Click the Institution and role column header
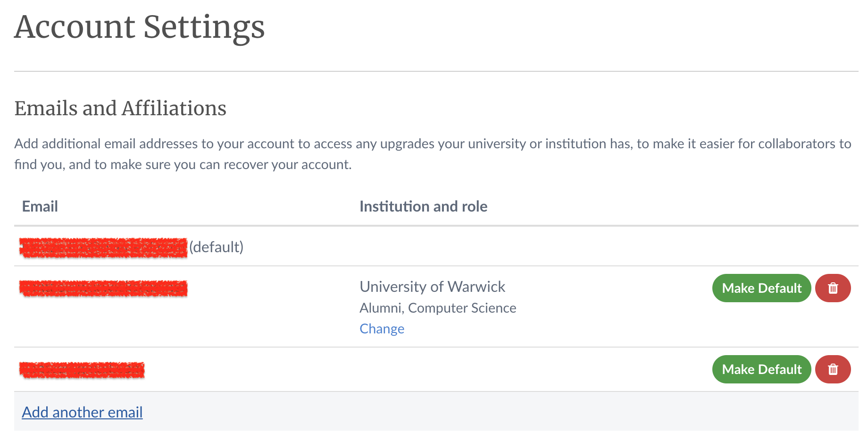The width and height of the screenshot is (868, 442). click(423, 206)
